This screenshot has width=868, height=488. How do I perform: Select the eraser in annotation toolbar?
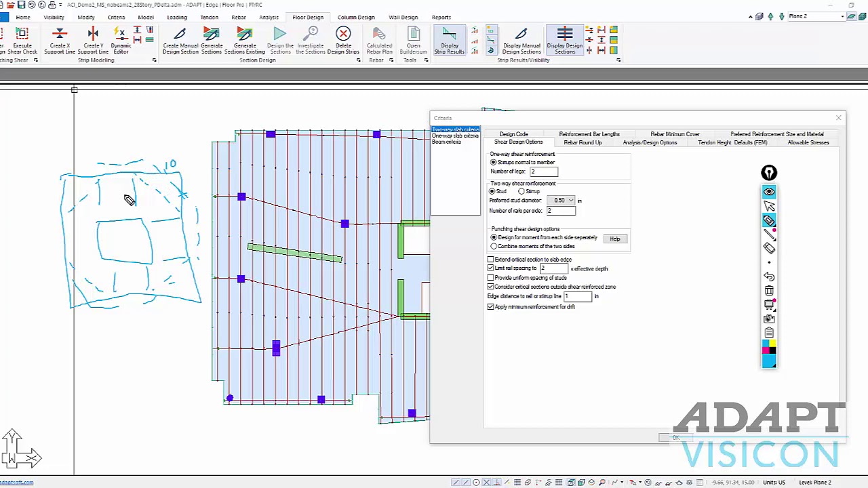click(x=769, y=248)
